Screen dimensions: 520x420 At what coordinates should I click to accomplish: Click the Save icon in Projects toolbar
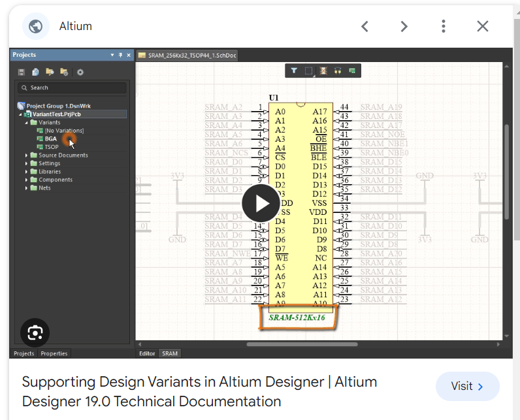point(22,72)
